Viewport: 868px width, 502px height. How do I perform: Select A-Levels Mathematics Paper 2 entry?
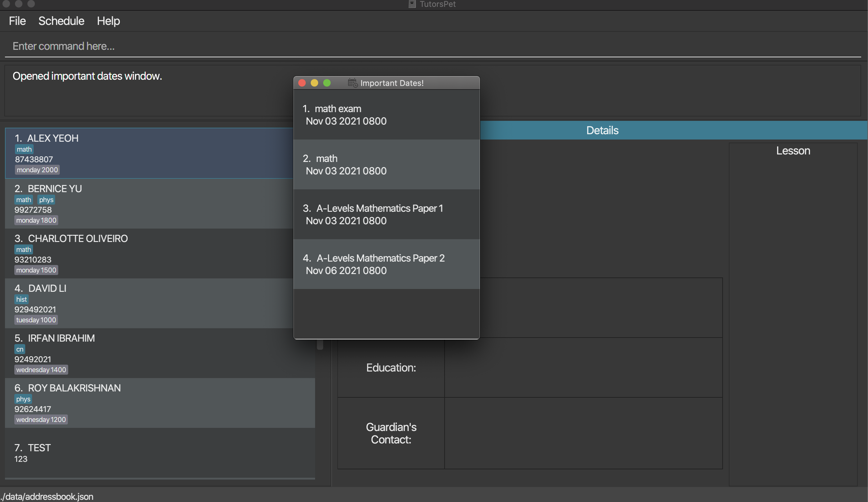[386, 264]
